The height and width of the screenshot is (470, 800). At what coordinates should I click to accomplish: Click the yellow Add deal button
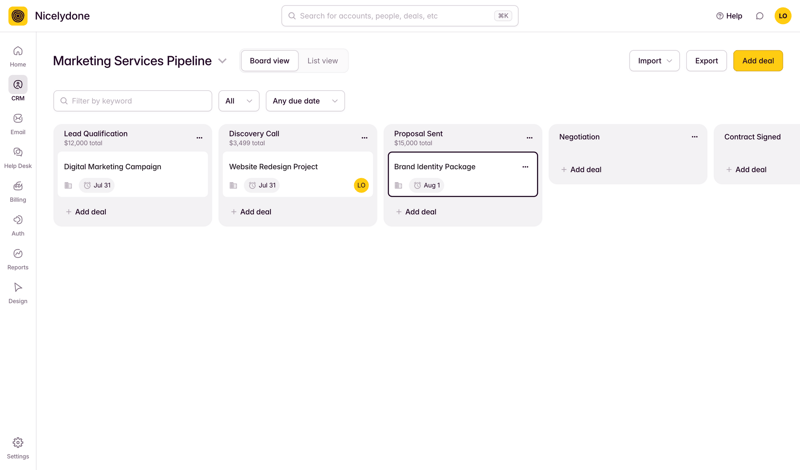click(758, 61)
